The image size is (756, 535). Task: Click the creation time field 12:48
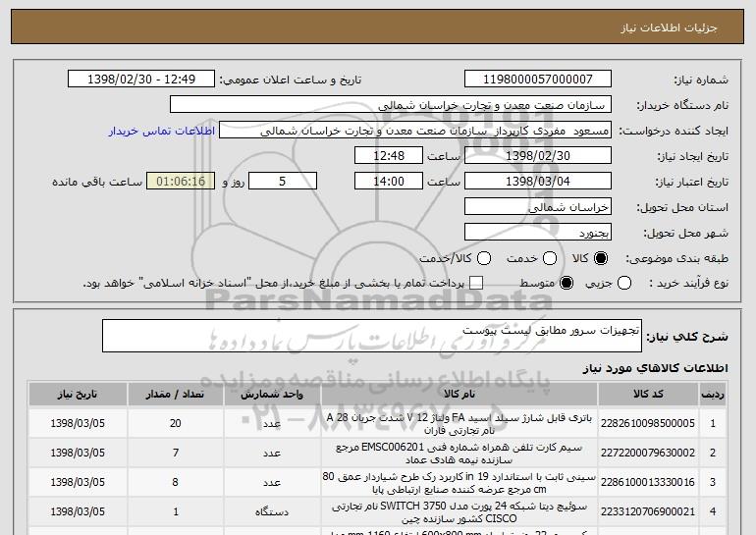[389, 156]
